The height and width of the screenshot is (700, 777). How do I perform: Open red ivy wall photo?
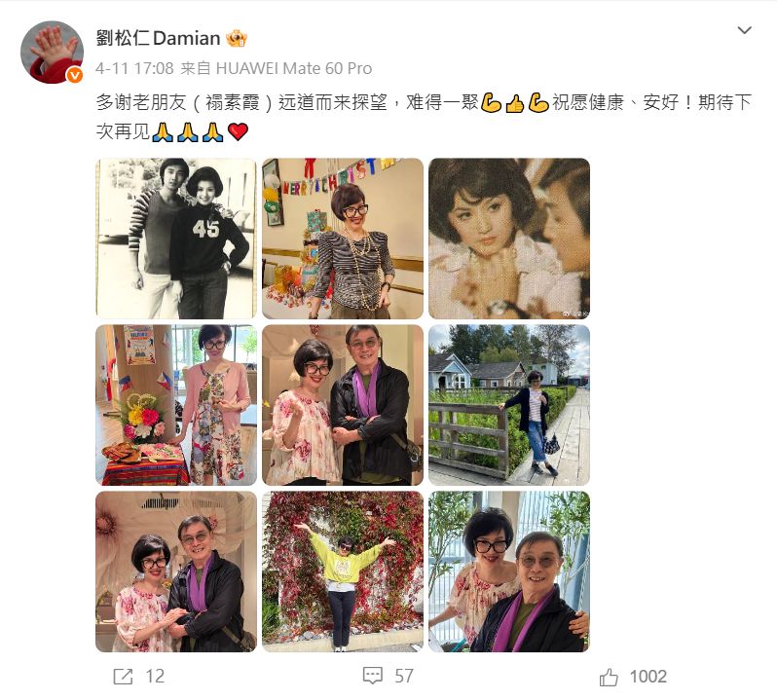tap(343, 571)
